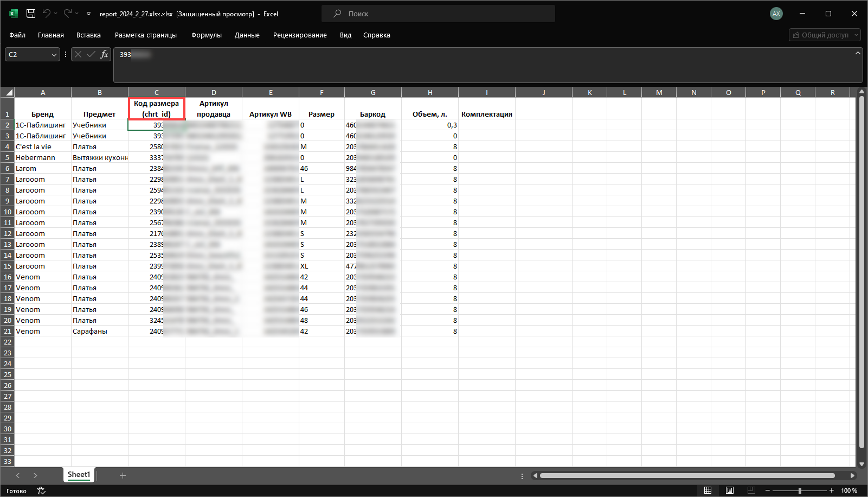Screen dimensions: 868x497
Task: Select column J by its header
Action: pyautogui.click(x=544, y=92)
